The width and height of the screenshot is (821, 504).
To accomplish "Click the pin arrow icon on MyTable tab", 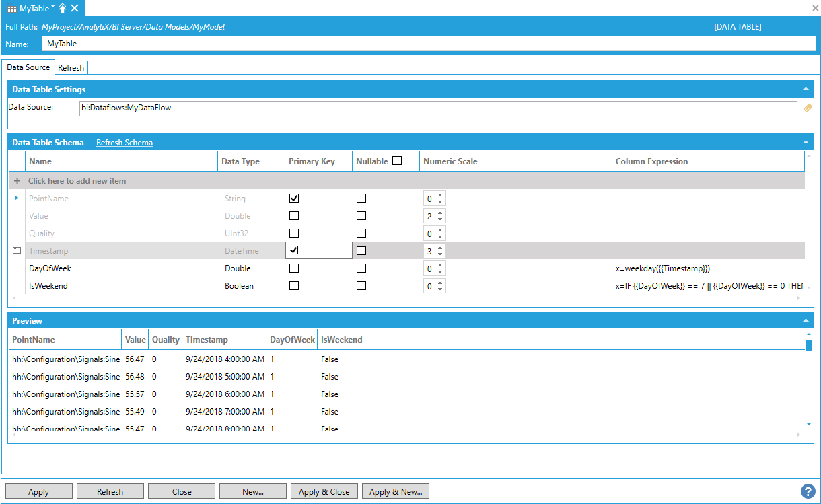I will click(x=63, y=8).
